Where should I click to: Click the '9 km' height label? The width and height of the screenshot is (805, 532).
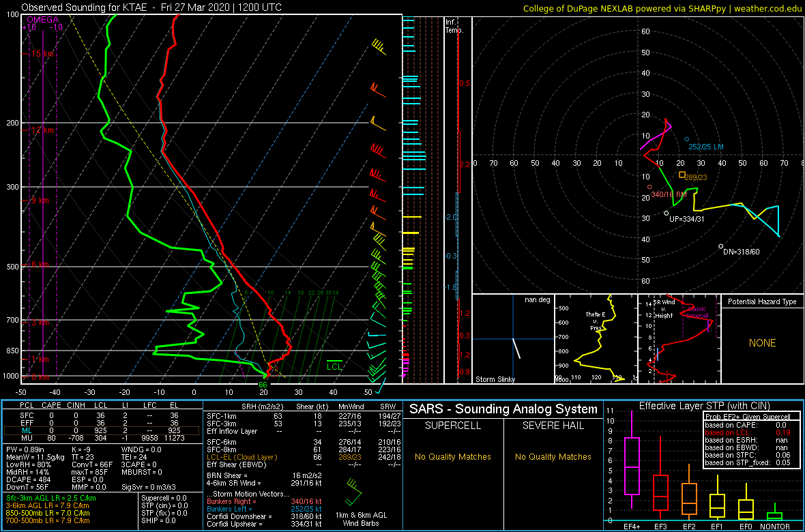pyautogui.click(x=40, y=201)
